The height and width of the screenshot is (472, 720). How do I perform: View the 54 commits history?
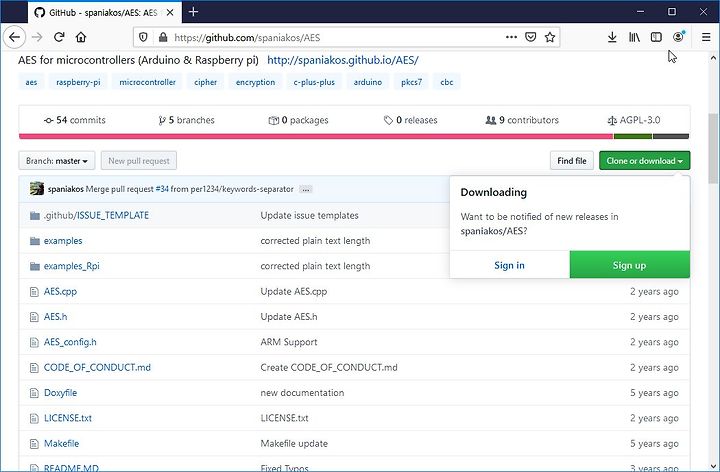(74, 120)
